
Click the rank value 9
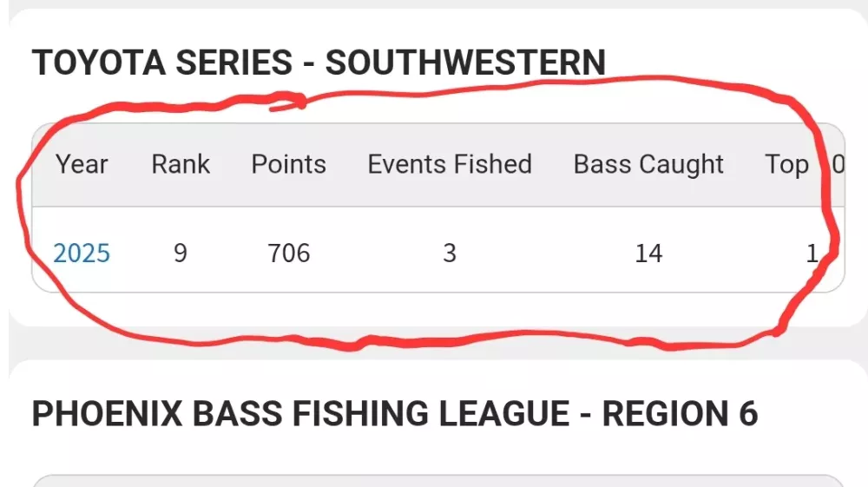tap(181, 253)
